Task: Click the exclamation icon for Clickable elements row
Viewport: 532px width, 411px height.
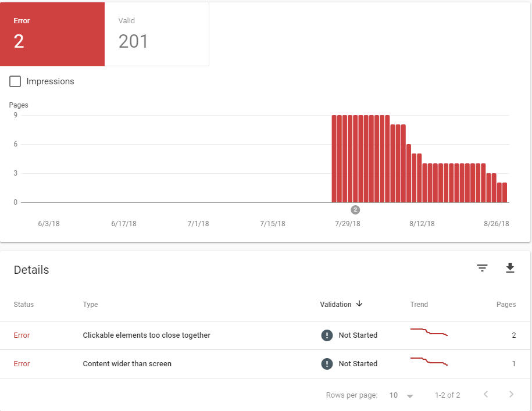Action: pos(327,335)
